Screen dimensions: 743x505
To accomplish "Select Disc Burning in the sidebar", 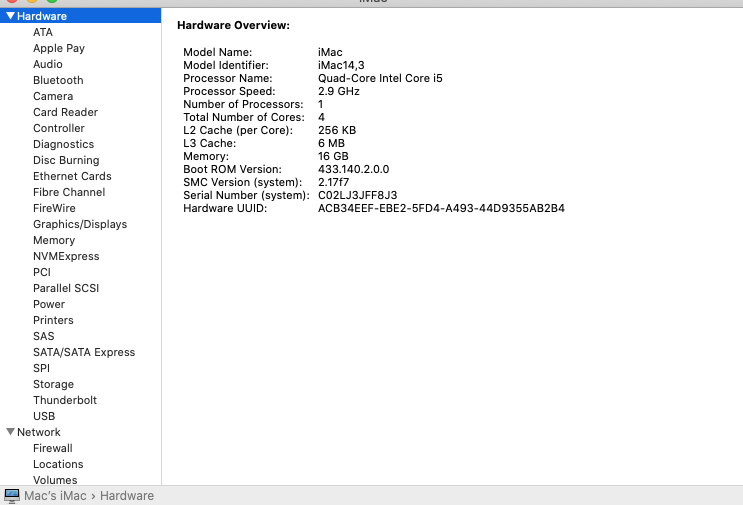I will pyautogui.click(x=66, y=160).
